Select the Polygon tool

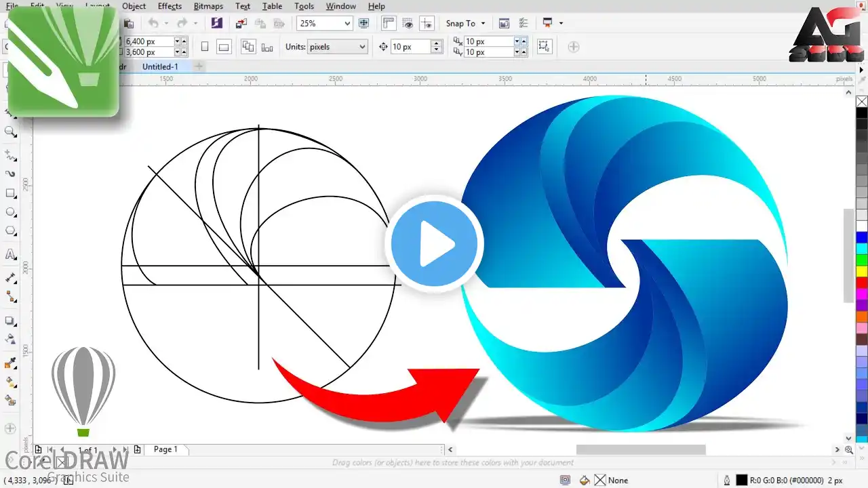click(10, 231)
